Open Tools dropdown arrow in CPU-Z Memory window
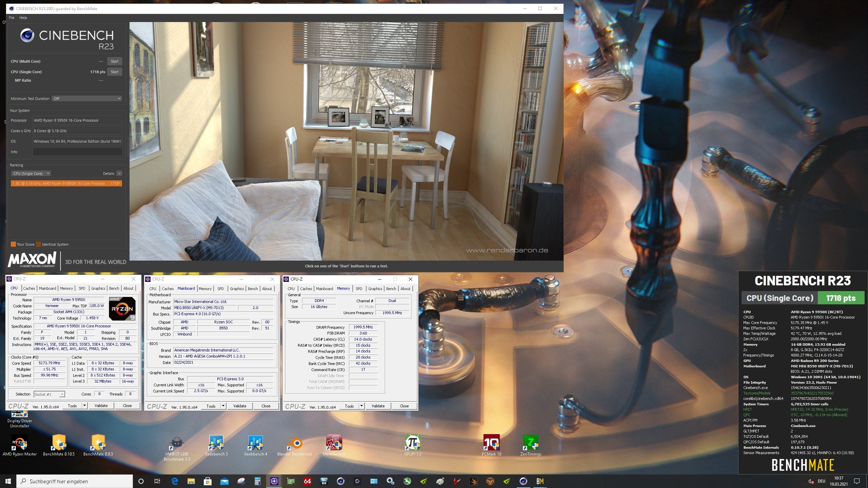The height and width of the screenshot is (488, 868). click(362, 406)
